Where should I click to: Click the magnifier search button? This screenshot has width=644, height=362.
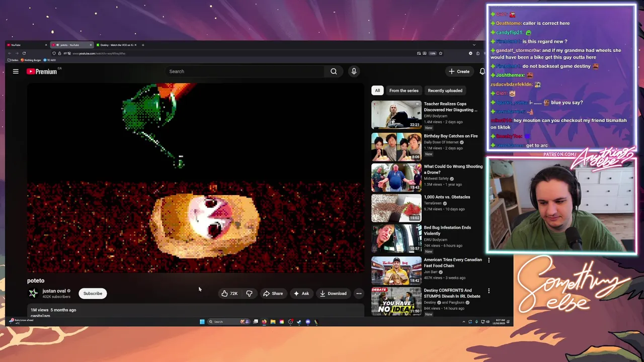point(334,71)
